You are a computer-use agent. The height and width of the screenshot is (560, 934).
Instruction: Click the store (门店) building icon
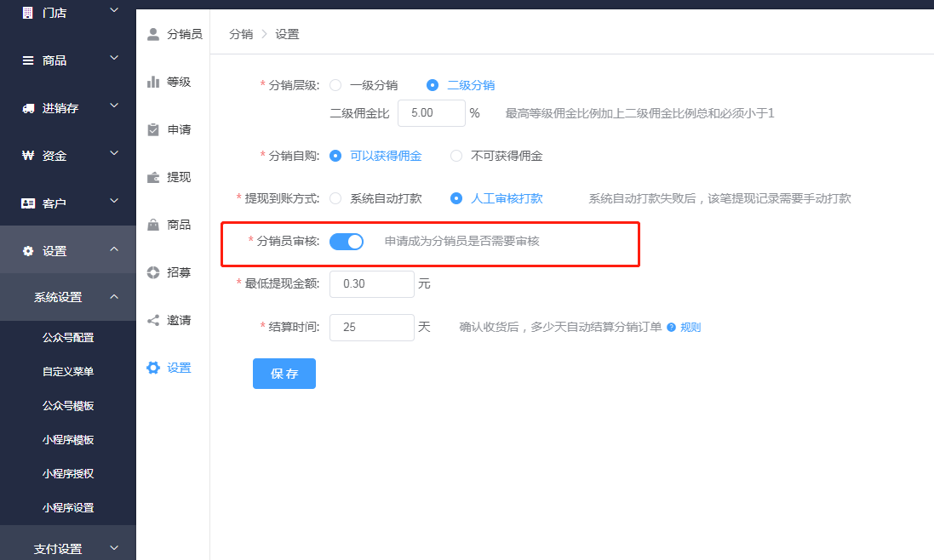[27, 13]
